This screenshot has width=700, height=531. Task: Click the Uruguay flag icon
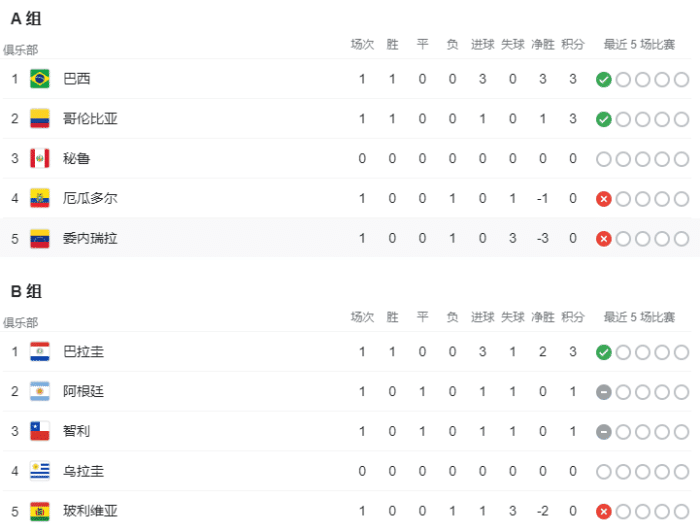coord(40,471)
